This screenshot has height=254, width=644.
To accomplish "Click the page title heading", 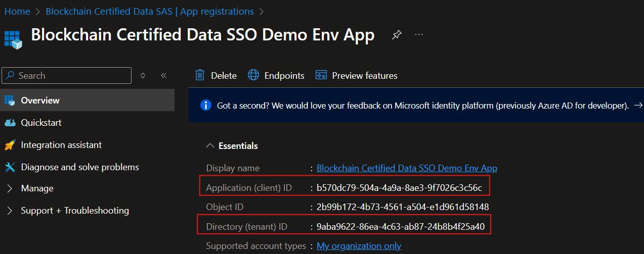I will coord(203,35).
